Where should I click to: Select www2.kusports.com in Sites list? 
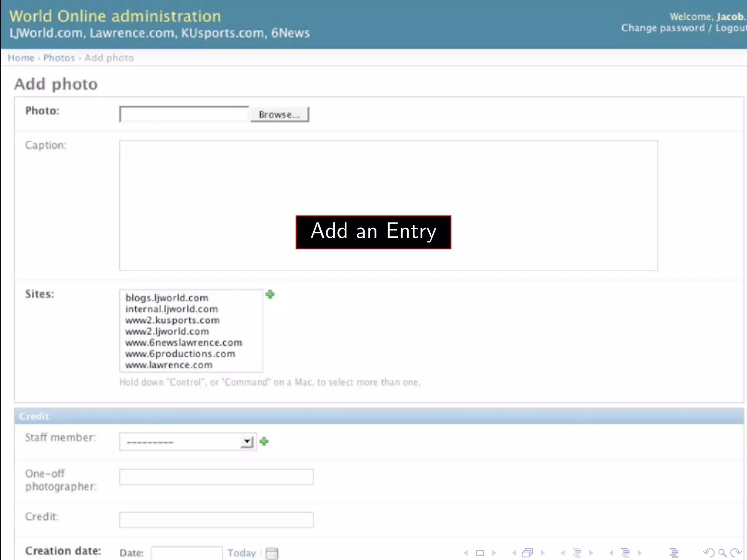172,320
